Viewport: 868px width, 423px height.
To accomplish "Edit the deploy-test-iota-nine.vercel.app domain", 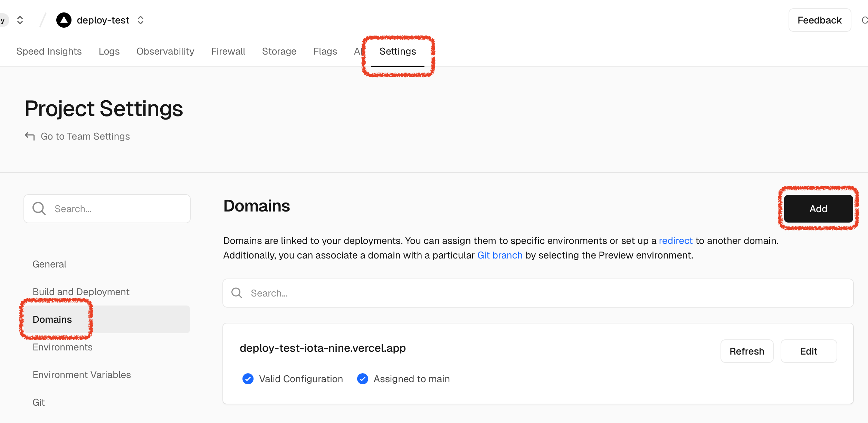I will [x=808, y=351].
